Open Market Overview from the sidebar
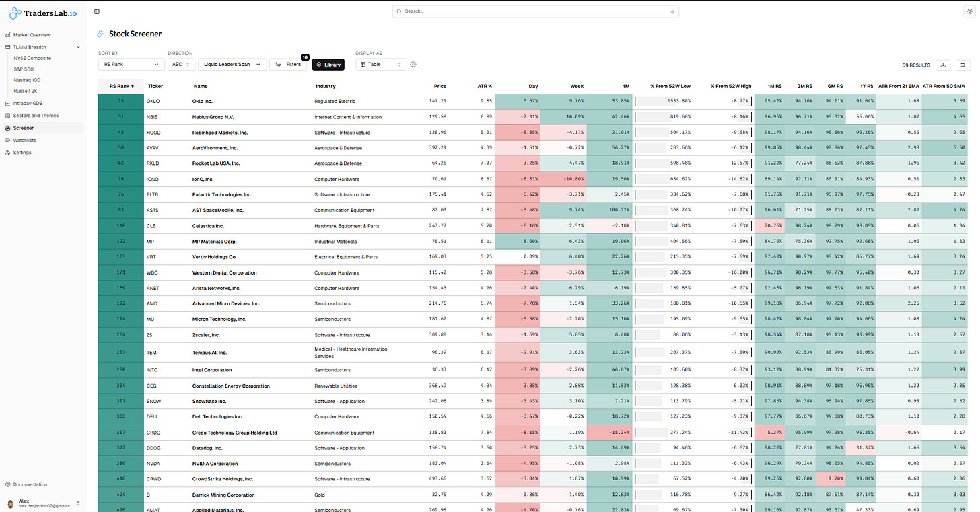 point(32,35)
